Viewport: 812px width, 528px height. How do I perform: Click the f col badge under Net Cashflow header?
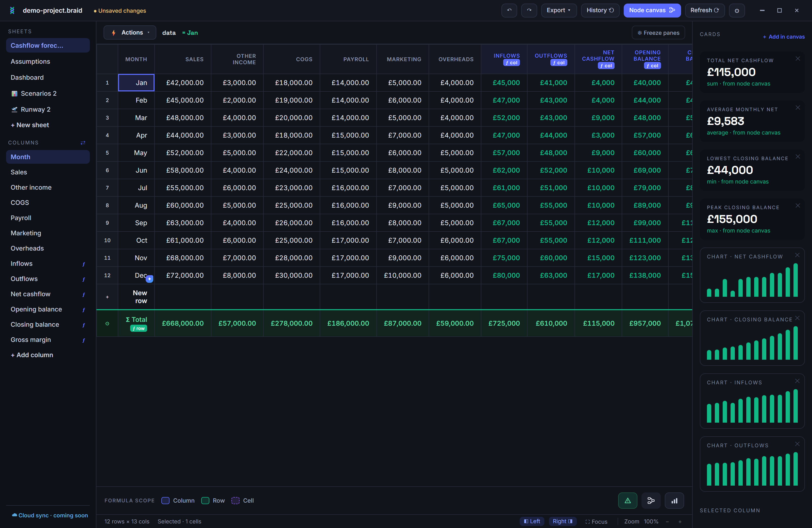click(606, 65)
